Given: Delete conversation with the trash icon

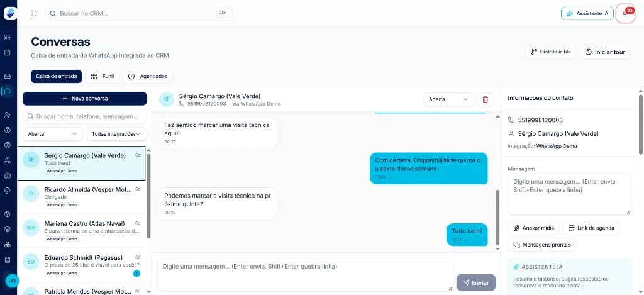Looking at the screenshot, I should click(x=485, y=99).
